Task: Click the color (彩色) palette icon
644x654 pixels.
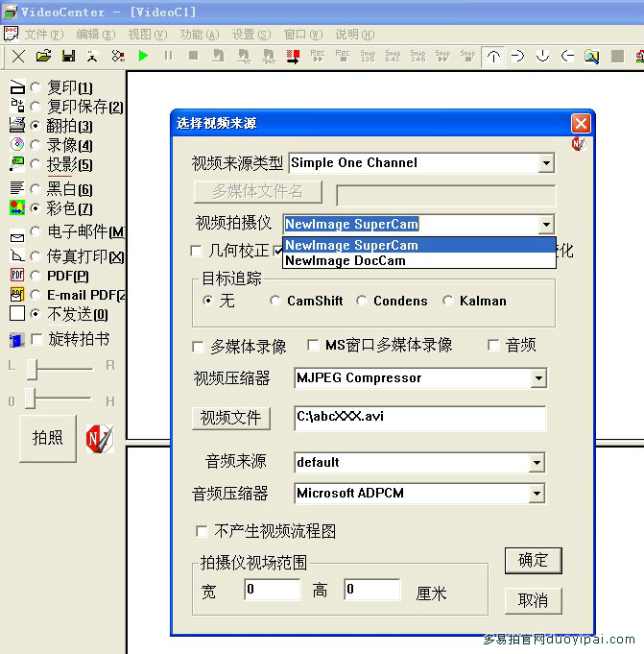Action: click(17, 207)
